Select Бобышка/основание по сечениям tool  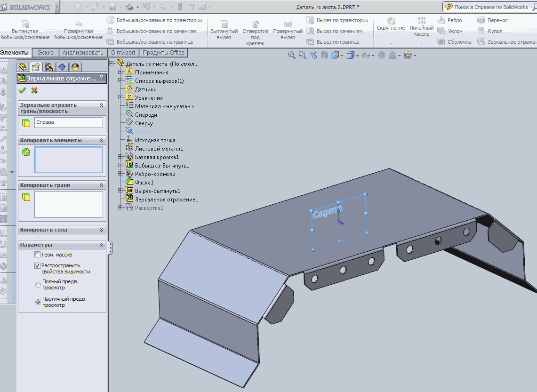(152, 31)
